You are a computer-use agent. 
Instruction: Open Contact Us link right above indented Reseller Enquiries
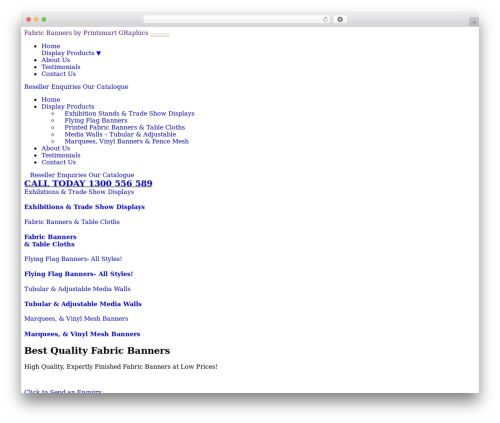[59, 162]
